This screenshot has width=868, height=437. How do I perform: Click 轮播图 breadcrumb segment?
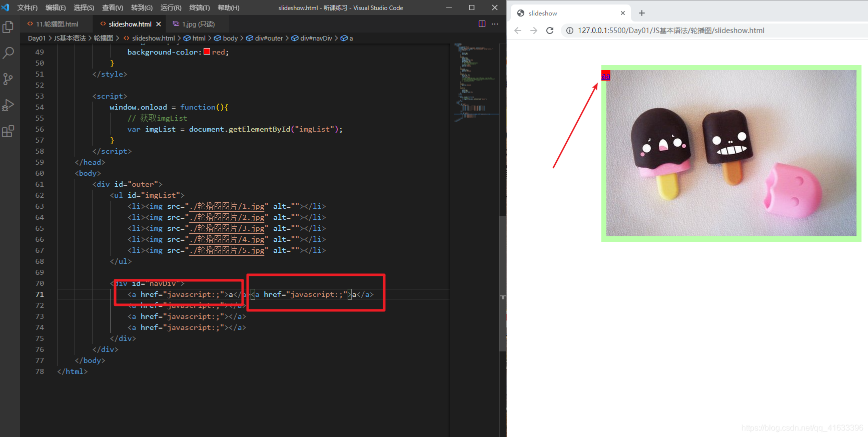point(104,38)
